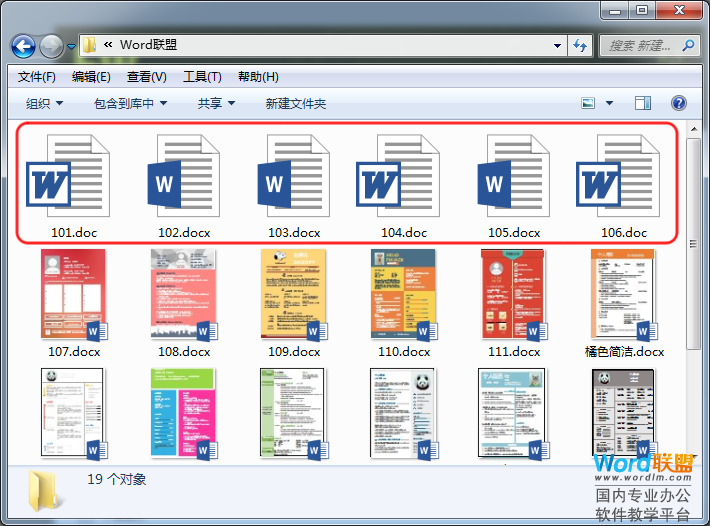This screenshot has width=710, height=526.
Task: Click the change view icon
Action: tap(588, 103)
